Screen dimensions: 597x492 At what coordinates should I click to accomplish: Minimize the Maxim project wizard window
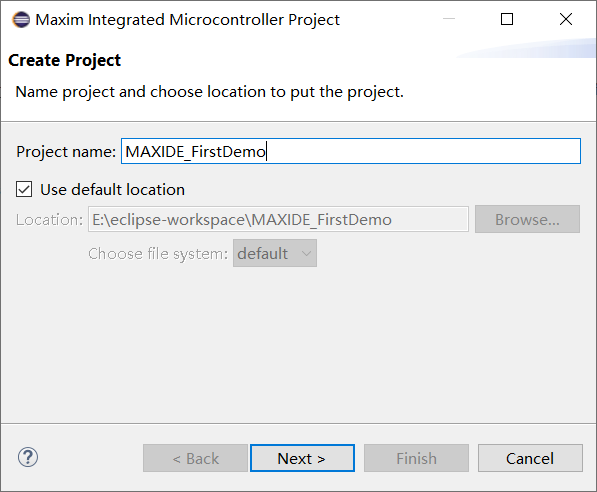click(449, 19)
